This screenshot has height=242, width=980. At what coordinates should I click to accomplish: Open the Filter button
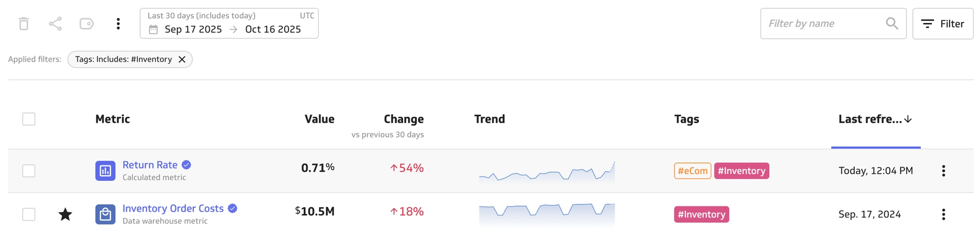tap(942, 23)
